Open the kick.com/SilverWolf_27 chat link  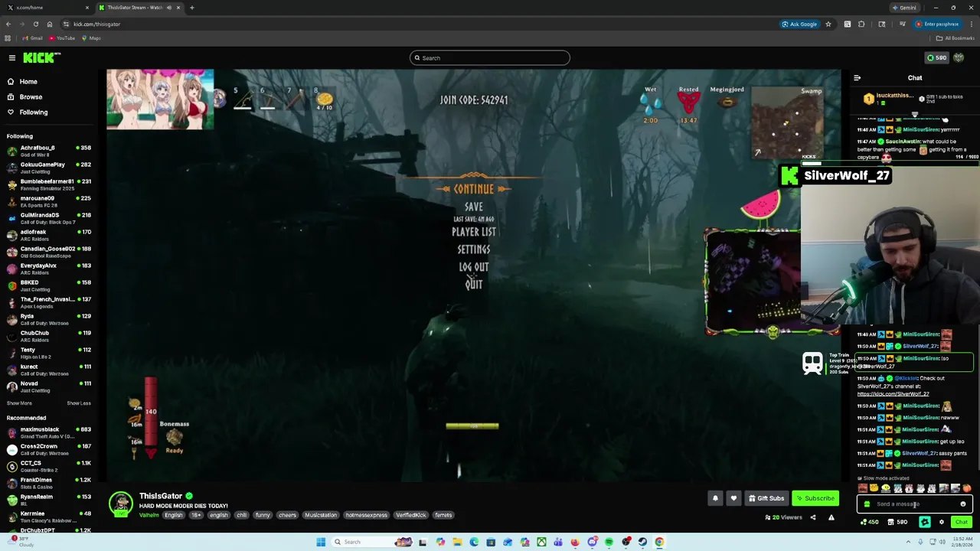point(893,394)
